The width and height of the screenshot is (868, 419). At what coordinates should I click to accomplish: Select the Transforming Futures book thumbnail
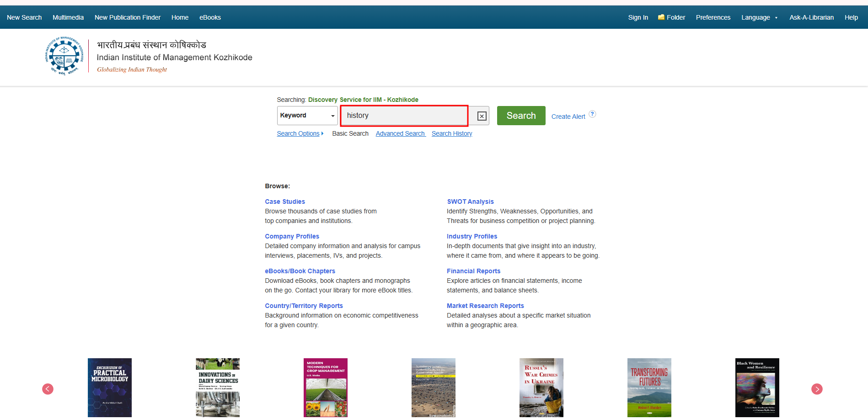click(649, 387)
